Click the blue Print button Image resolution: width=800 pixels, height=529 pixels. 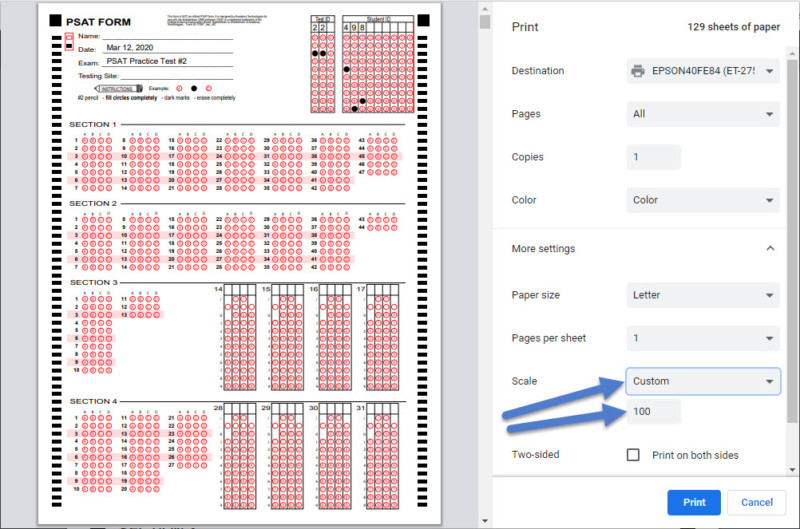(693, 502)
